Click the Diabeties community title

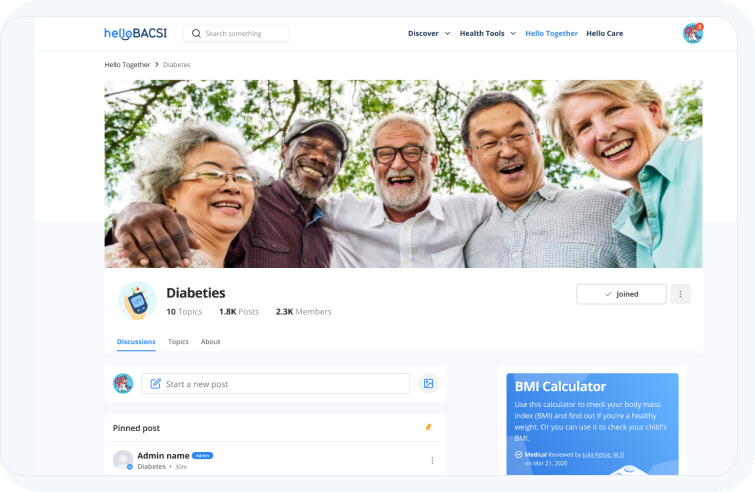click(195, 293)
